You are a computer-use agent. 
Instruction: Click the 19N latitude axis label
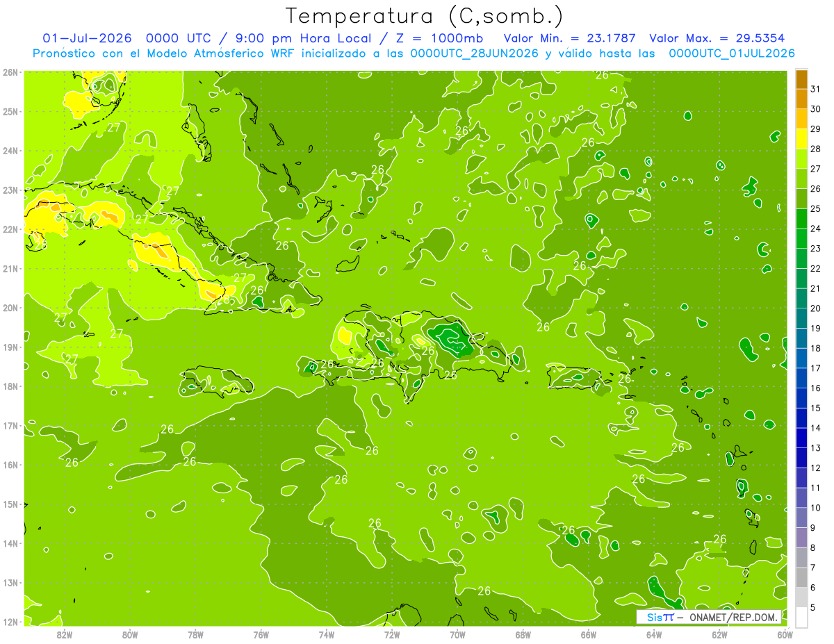pyautogui.click(x=11, y=347)
